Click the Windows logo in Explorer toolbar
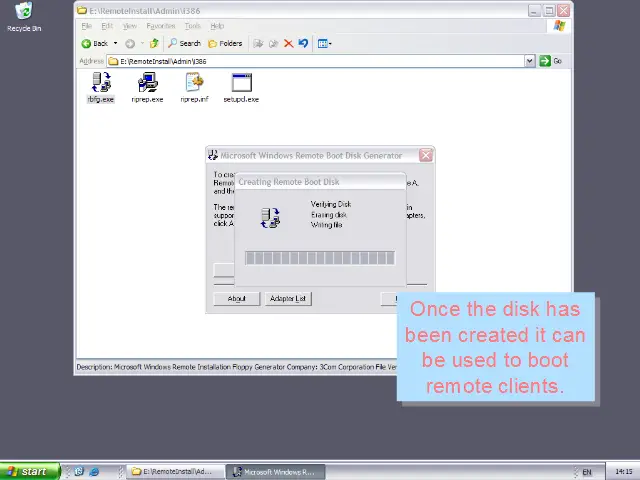The image size is (640, 480). click(x=559, y=26)
